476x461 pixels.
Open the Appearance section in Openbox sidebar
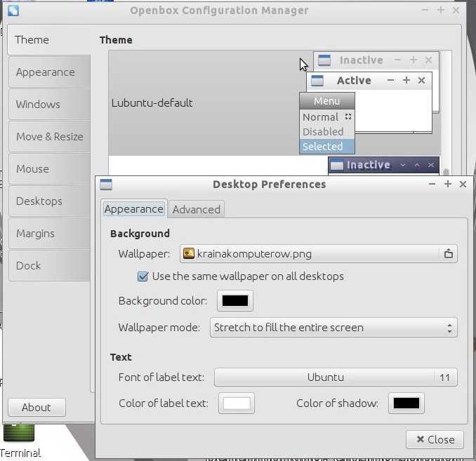[49, 72]
